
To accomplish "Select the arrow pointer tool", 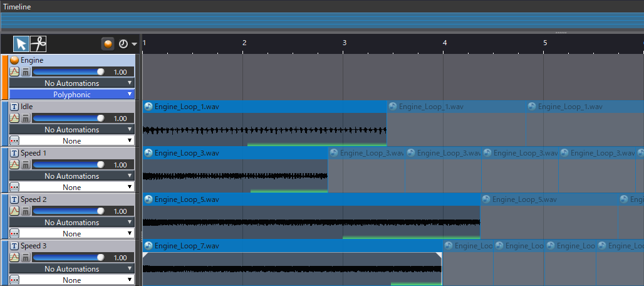I will pyautogui.click(x=21, y=43).
